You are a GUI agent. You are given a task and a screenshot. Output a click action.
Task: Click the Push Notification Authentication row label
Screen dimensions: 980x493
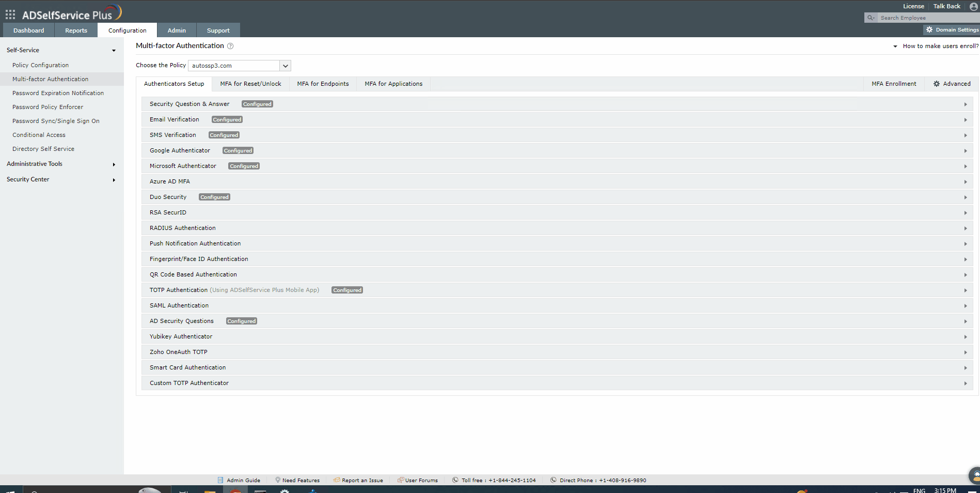(x=195, y=243)
